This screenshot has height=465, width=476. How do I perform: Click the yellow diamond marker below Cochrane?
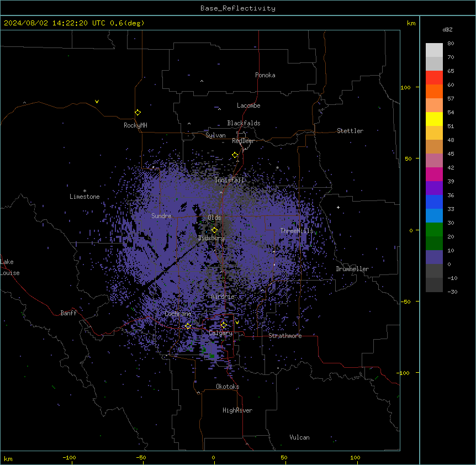188,326
